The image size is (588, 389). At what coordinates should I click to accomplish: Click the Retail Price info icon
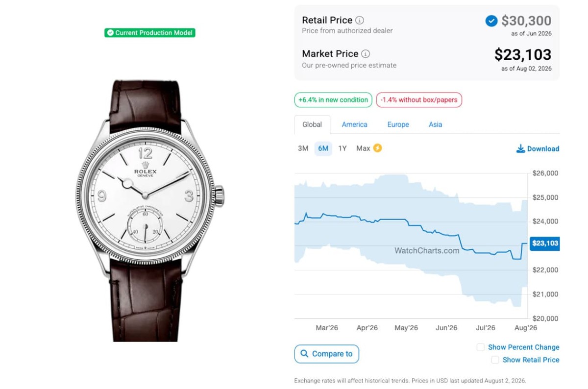point(360,20)
